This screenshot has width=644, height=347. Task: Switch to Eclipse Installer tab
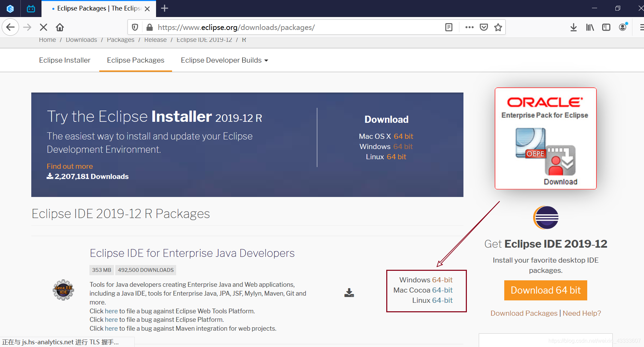tap(65, 60)
